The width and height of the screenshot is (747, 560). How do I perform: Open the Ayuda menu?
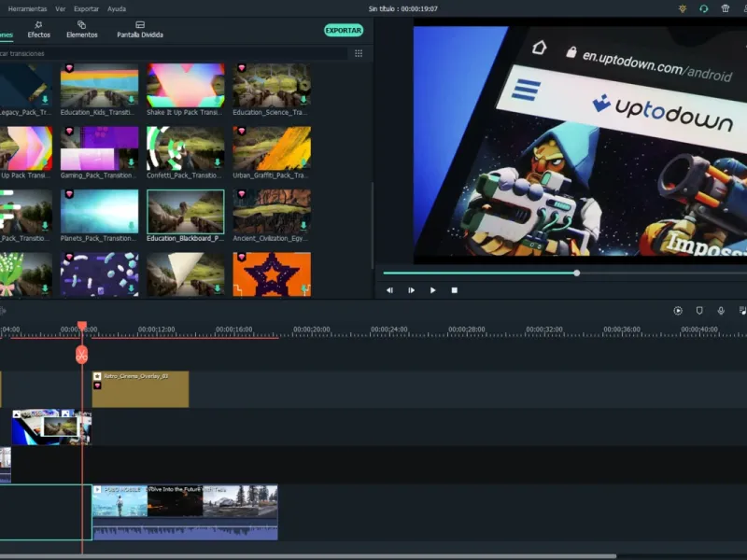(x=117, y=8)
